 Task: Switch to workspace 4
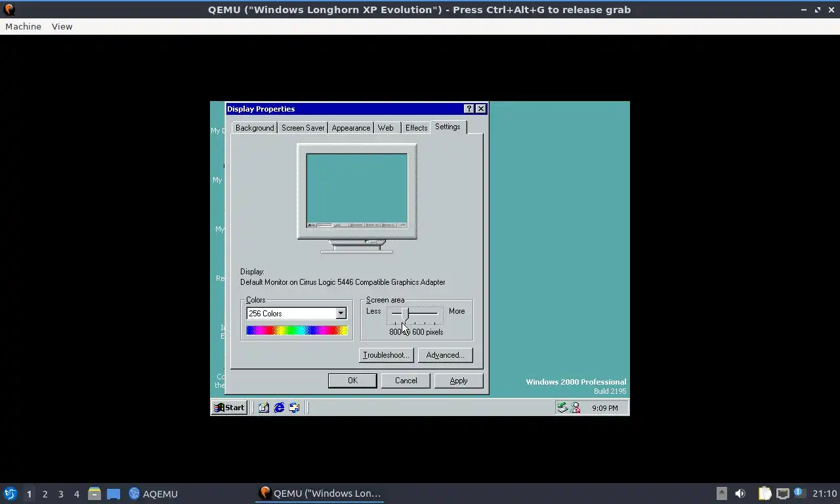pos(76,493)
